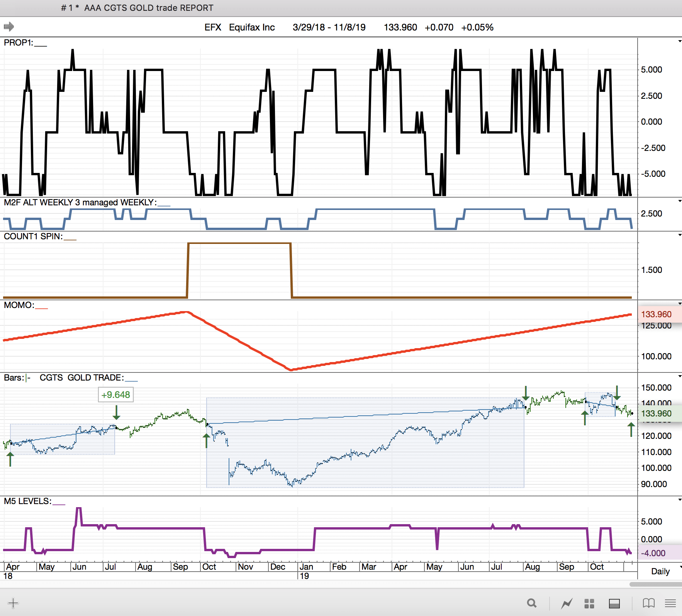The height and width of the screenshot is (616, 682).
Task: Click the +9.648 trade profit label
Action: [x=115, y=395]
